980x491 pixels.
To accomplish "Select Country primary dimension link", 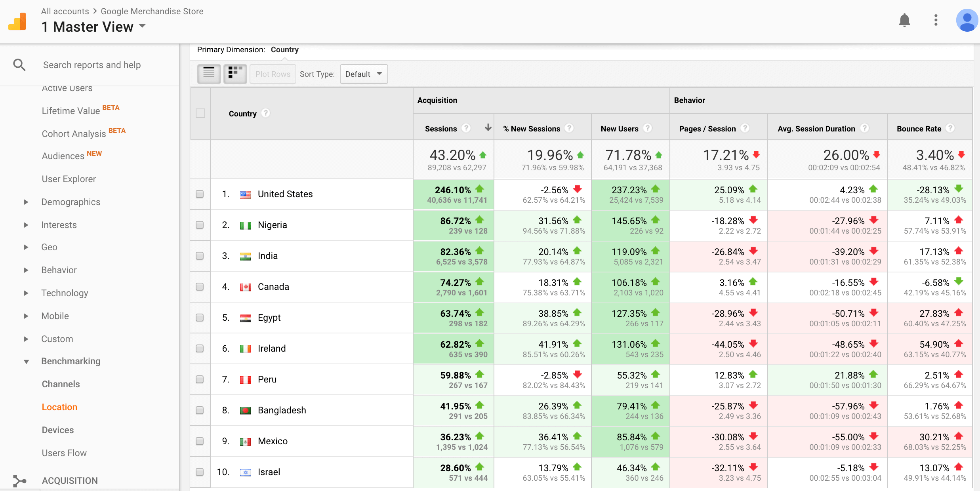I will coord(285,49).
